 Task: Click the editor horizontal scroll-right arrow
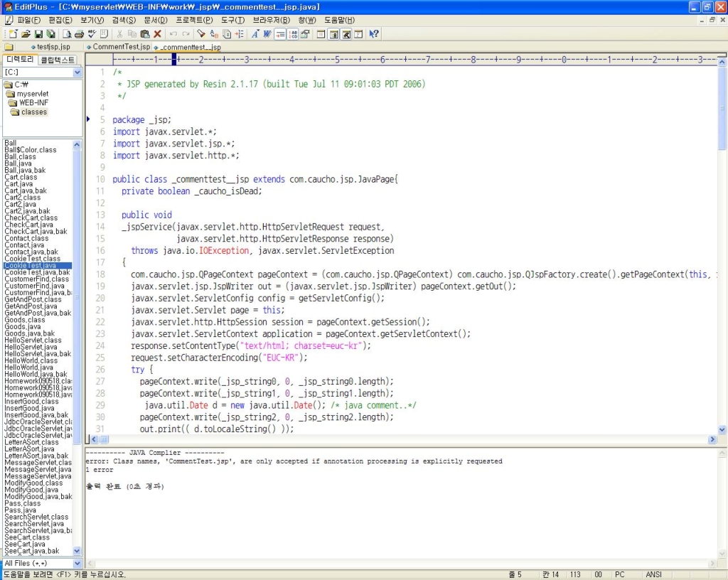(712, 439)
